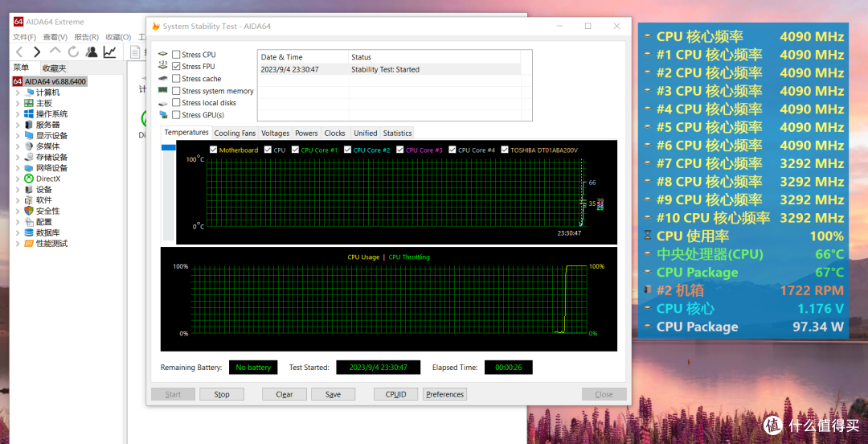Screen dimensions: 868x444
Task: Uncheck the Motherboard graph checkbox
Action: pos(214,150)
